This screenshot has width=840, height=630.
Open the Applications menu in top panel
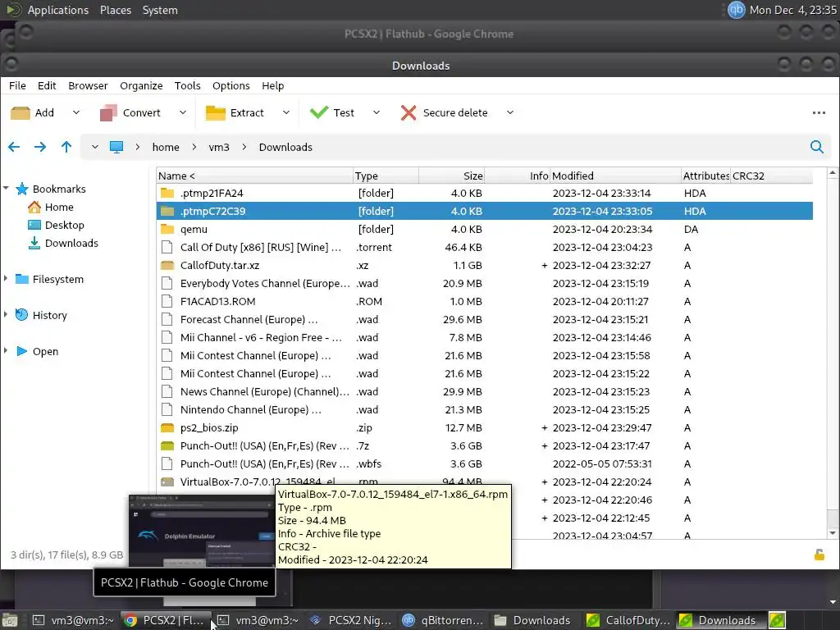(58, 10)
